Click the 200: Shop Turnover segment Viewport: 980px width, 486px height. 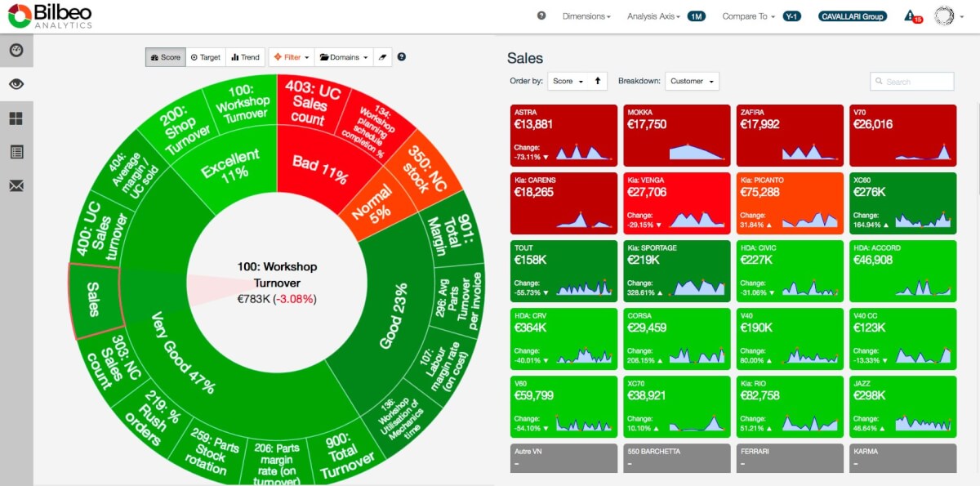[186, 132]
